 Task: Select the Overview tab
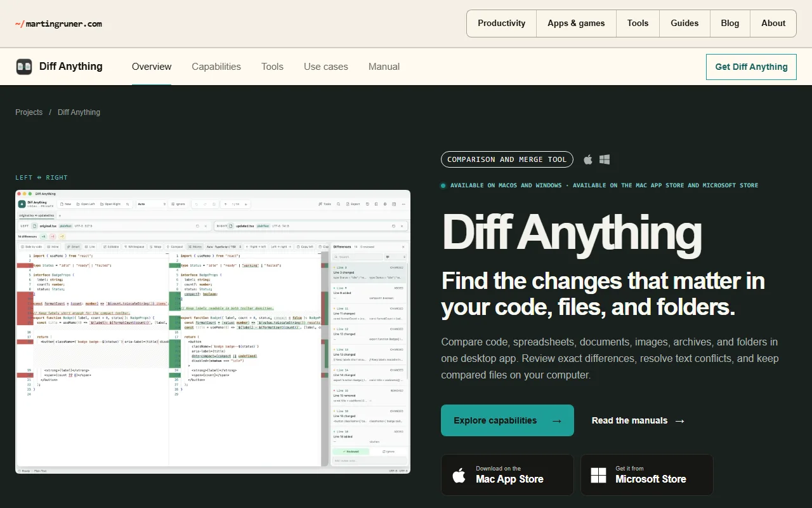pos(152,67)
